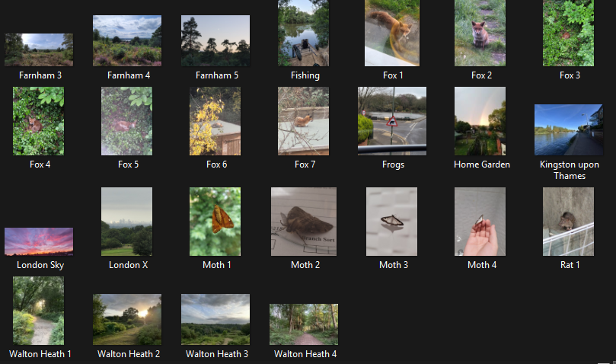The image size is (616, 364).
Task: Click the "Fox 7" file name label
Action: coord(305,164)
